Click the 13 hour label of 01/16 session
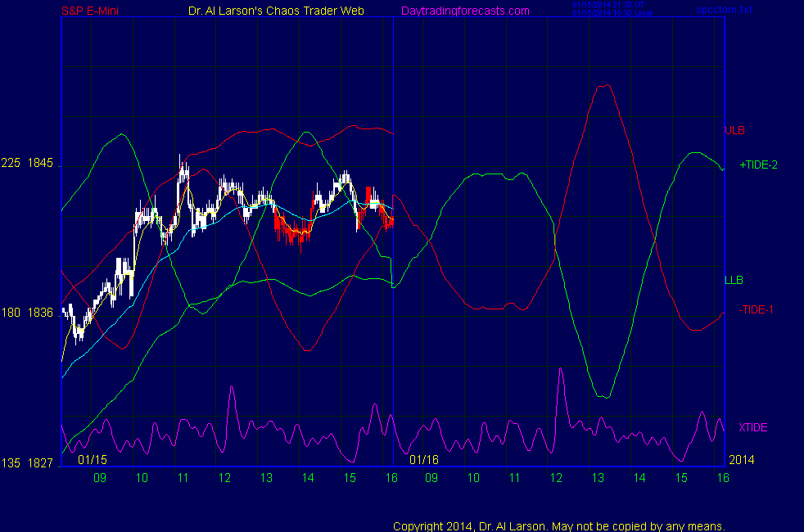The image size is (804, 532). click(x=598, y=478)
